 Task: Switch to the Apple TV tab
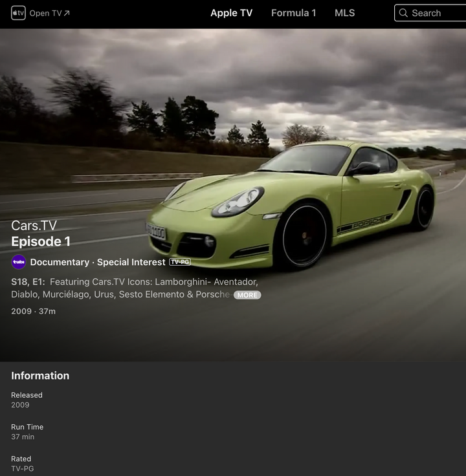[x=231, y=13]
